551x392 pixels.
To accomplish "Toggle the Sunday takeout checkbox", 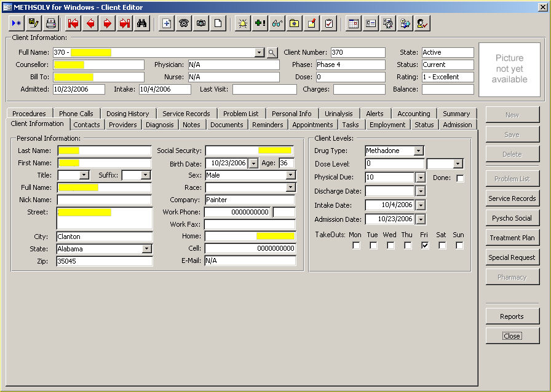I will pyautogui.click(x=459, y=246).
